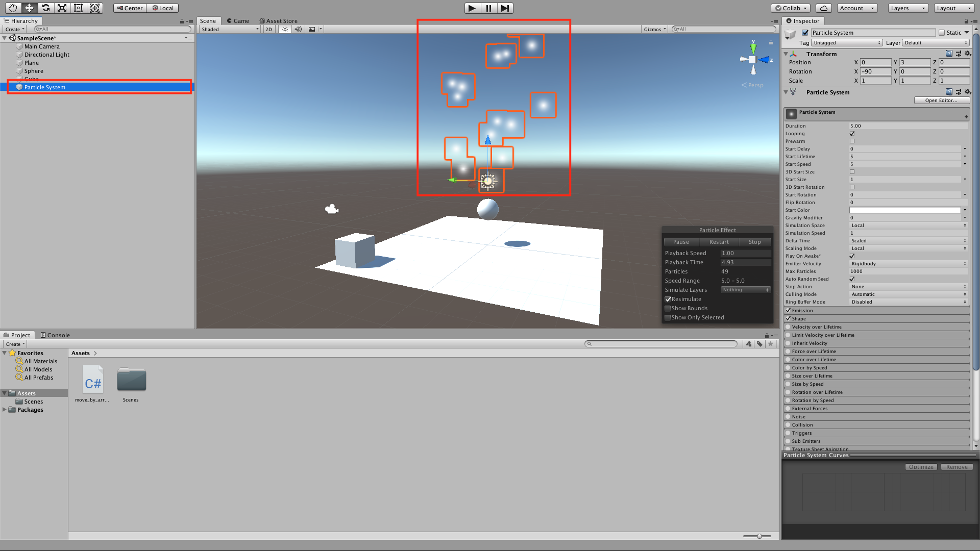The image size is (980, 551).
Task: Click the Start Color swatch
Action: point(904,210)
